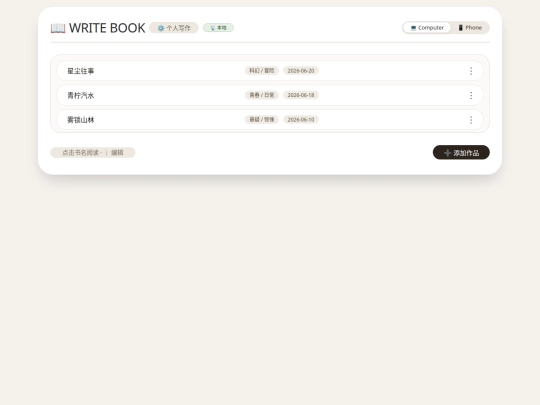Click the 青春 / 日常 genre tag
The width and height of the screenshot is (540, 405).
tap(262, 95)
